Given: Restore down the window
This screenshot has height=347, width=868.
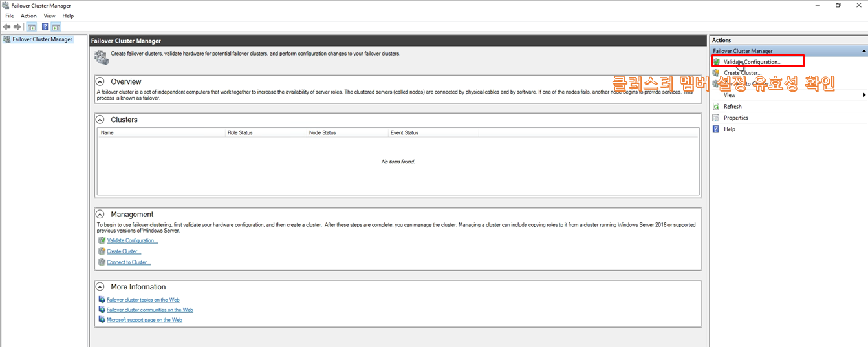Looking at the screenshot, I should click(838, 5).
